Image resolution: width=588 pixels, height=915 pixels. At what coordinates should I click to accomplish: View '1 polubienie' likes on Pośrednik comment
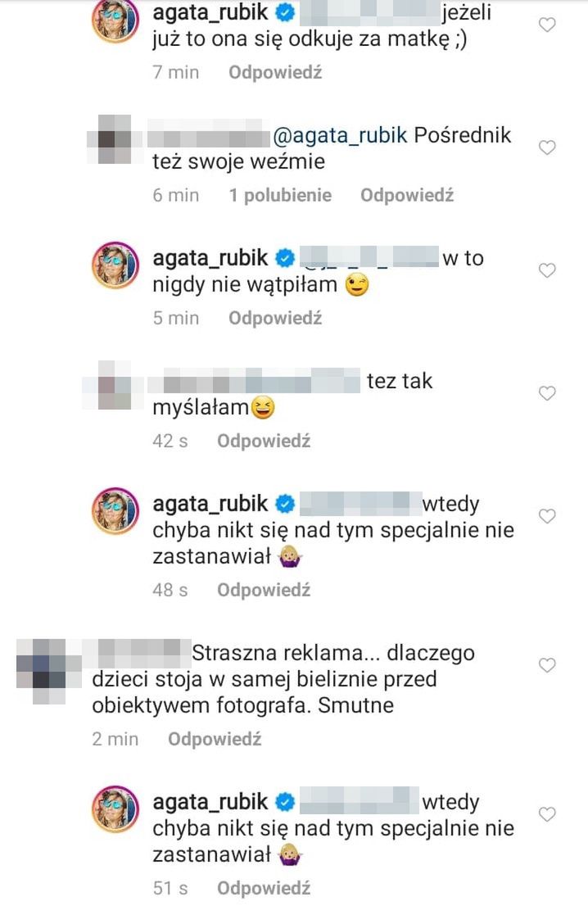(x=280, y=196)
